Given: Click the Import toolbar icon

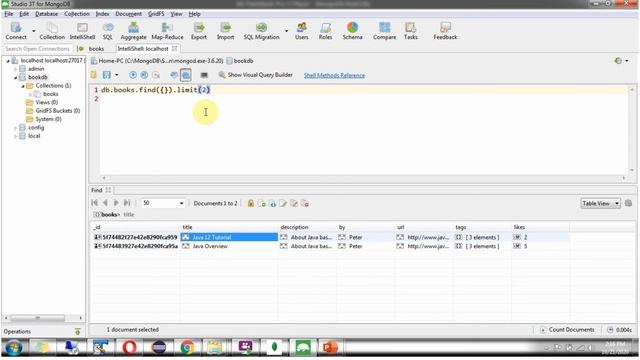Looking at the screenshot, I should (x=225, y=31).
